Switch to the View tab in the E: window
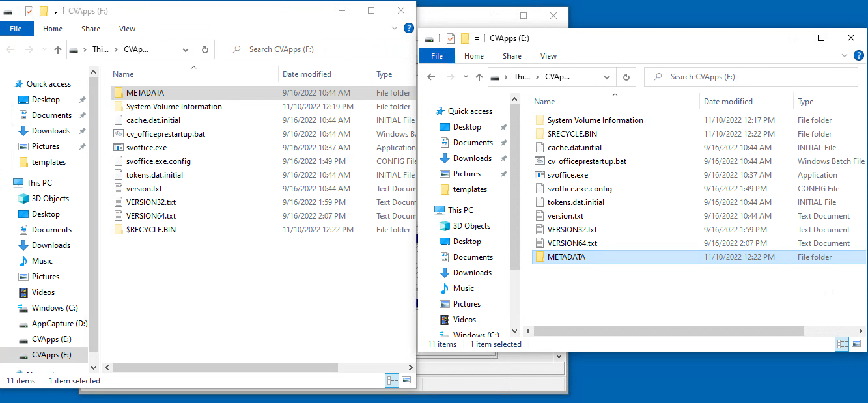Screen dimensions: 868x403 point(548,55)
